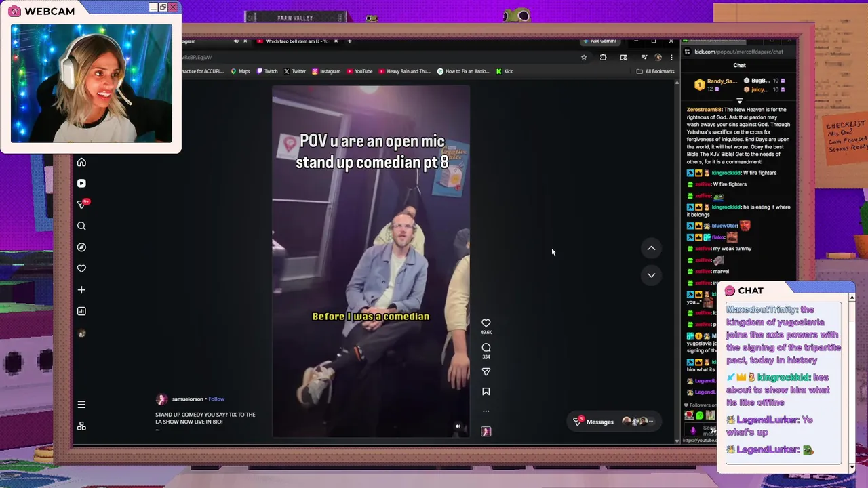Open profile avatar in Instagram sidebar
Viewport: 868px width, 488px height.
[x=81, y=333]
